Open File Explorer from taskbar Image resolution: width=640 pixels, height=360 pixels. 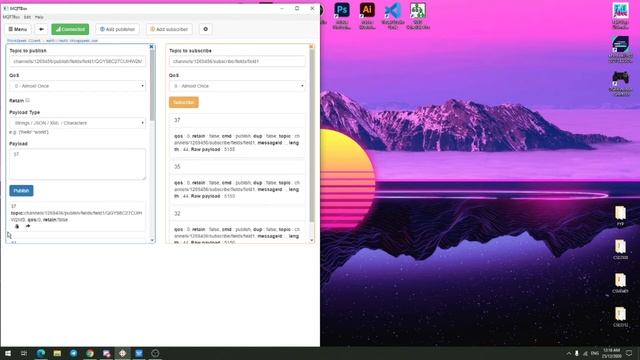(x=57, y=353)
